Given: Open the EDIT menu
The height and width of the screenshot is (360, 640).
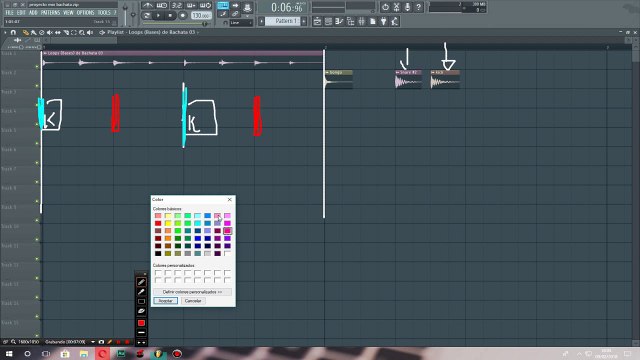Looking at the screenshot, I should click(x=21, y=13).
